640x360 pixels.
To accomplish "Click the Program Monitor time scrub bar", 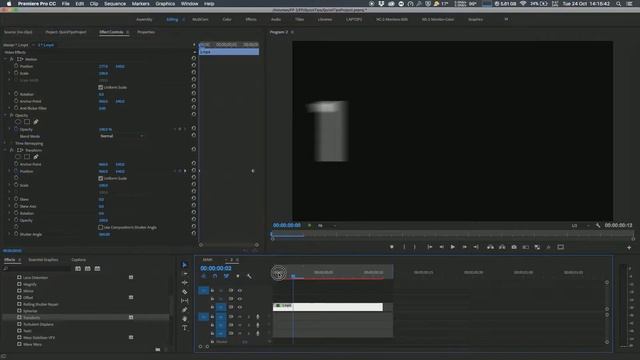I will [x=453, y=235].
